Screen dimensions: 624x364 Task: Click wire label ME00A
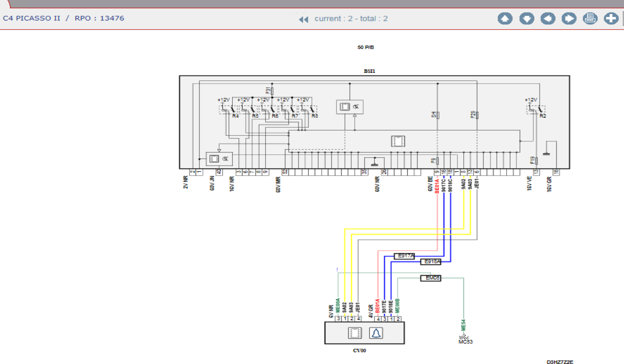338,306
